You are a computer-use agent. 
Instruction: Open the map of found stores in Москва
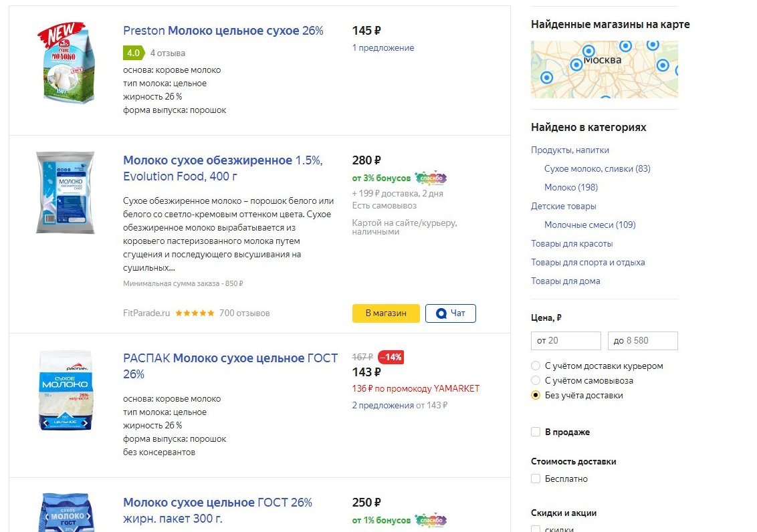[x=604, y=70]
